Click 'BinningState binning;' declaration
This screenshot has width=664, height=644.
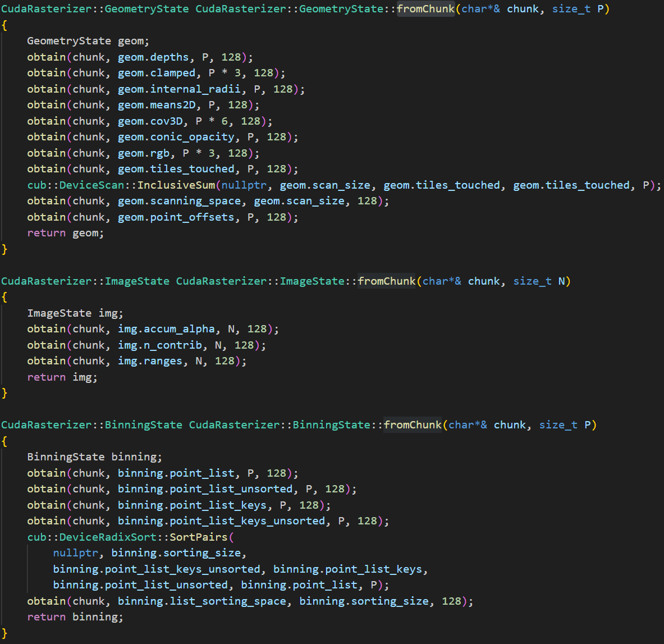point(95,456)
